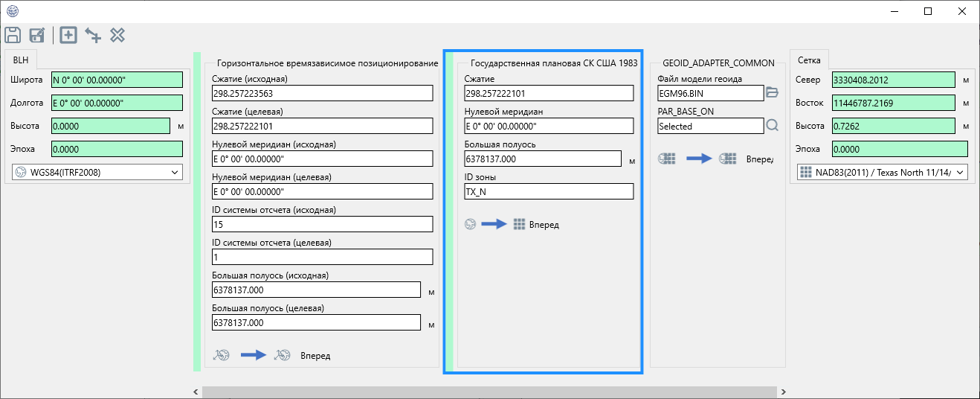Screen dimensions: 980x399
Task: Select the Сетка tab
Action: (809, 61)
